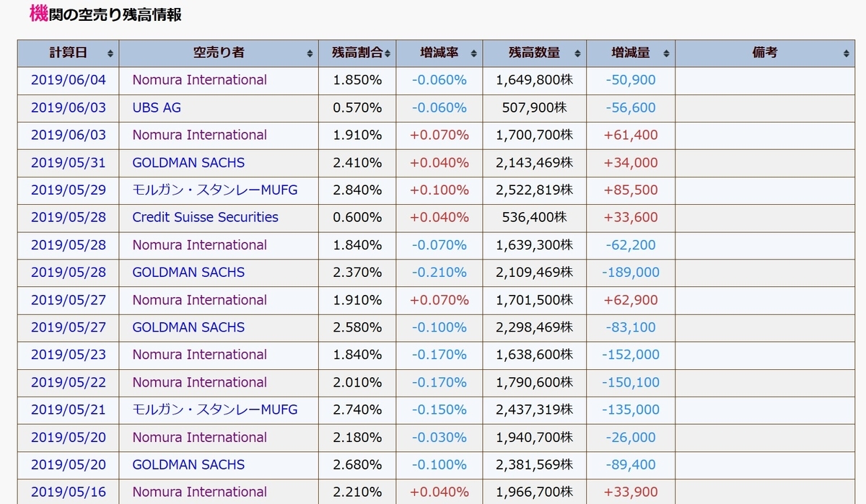This screenshot has width=866, height=504.
Task: Click the 2,522,819株 balance cell
Action: (x=535, y=190)
